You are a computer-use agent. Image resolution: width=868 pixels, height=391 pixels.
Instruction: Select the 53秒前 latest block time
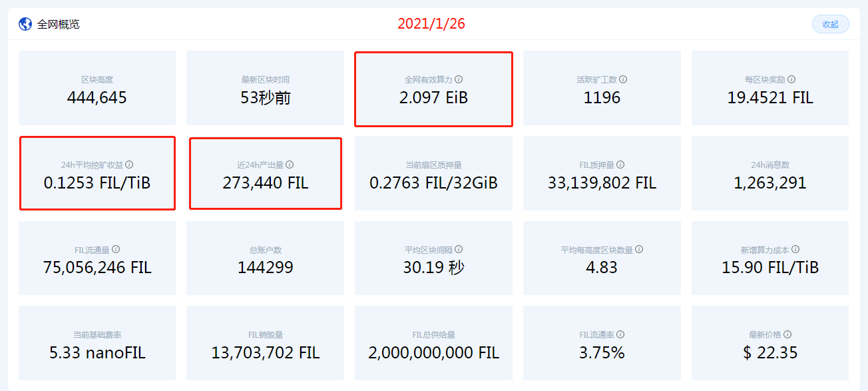[x=266, y=98]
